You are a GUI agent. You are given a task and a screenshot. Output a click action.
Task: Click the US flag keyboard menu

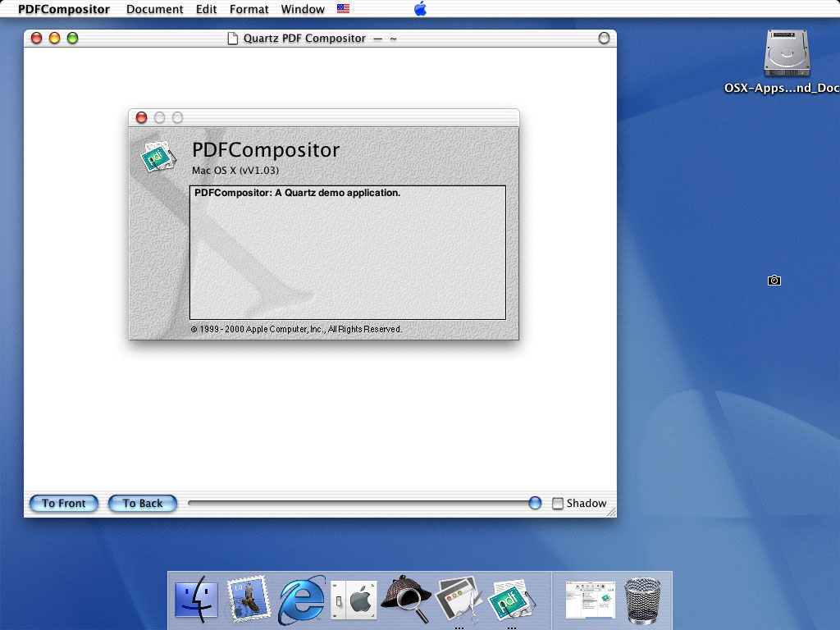point(344,8)
